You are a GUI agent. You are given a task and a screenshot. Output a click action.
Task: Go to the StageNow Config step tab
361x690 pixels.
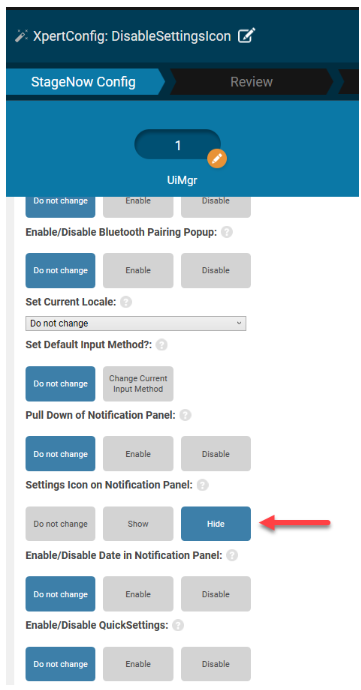(84, 82)
